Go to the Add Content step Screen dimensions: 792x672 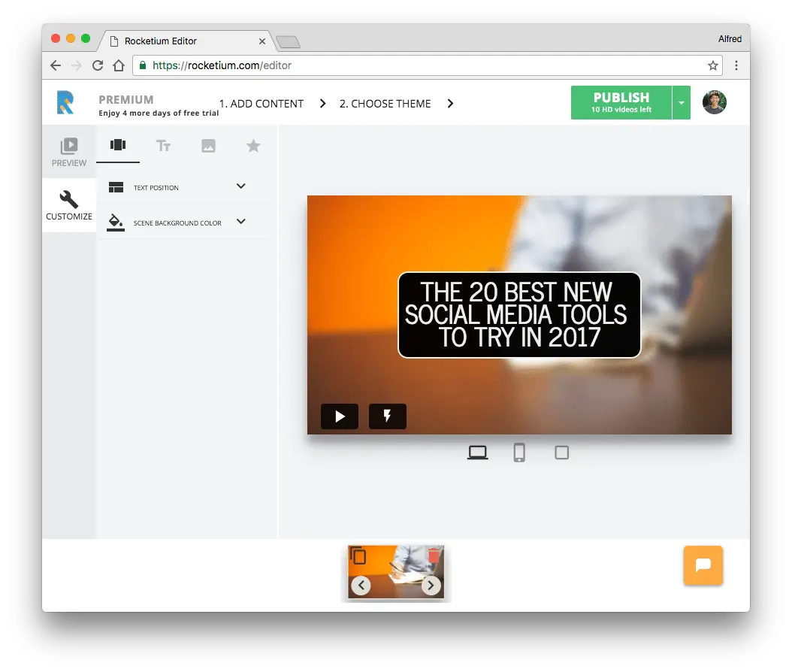[x=261, y=104]
